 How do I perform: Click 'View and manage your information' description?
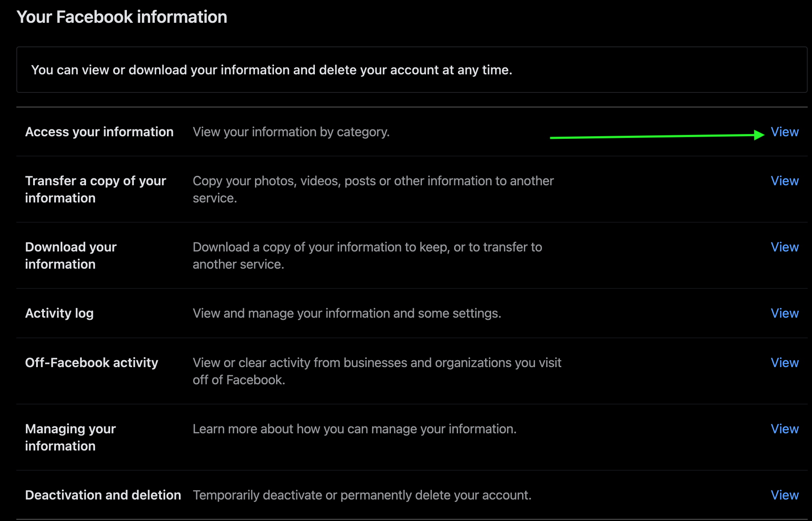coord(347,313)
